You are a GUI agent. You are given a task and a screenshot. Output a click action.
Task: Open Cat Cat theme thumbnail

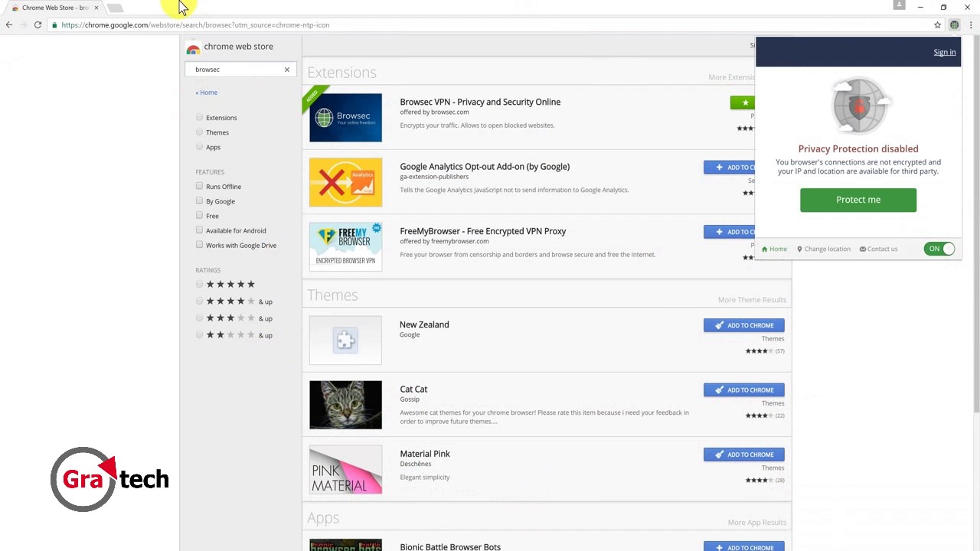pyautogui.click(x=345, y=405)
